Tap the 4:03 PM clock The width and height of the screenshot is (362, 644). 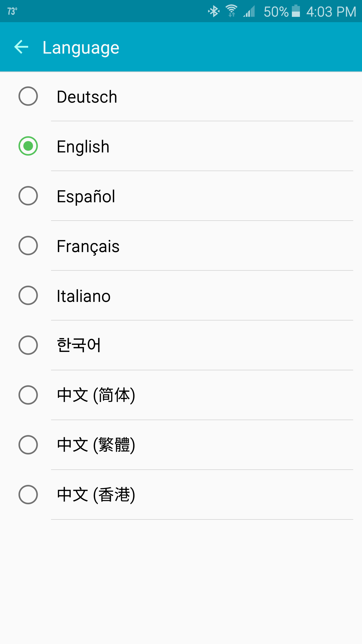331,12
